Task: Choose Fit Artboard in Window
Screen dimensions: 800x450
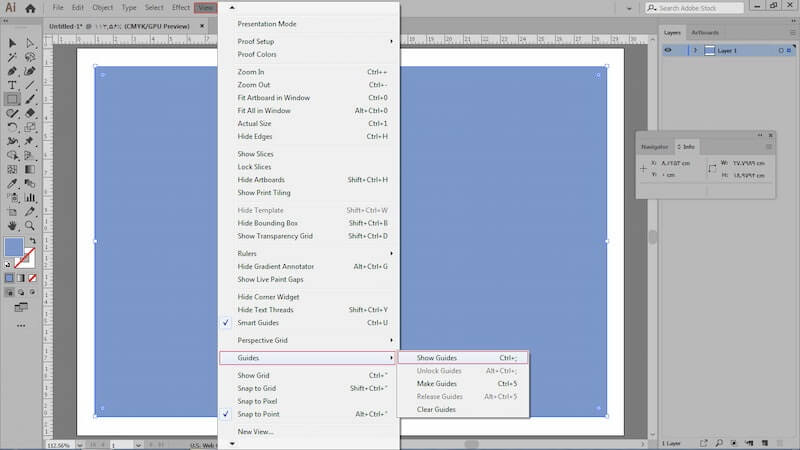Action: [273, 98]
